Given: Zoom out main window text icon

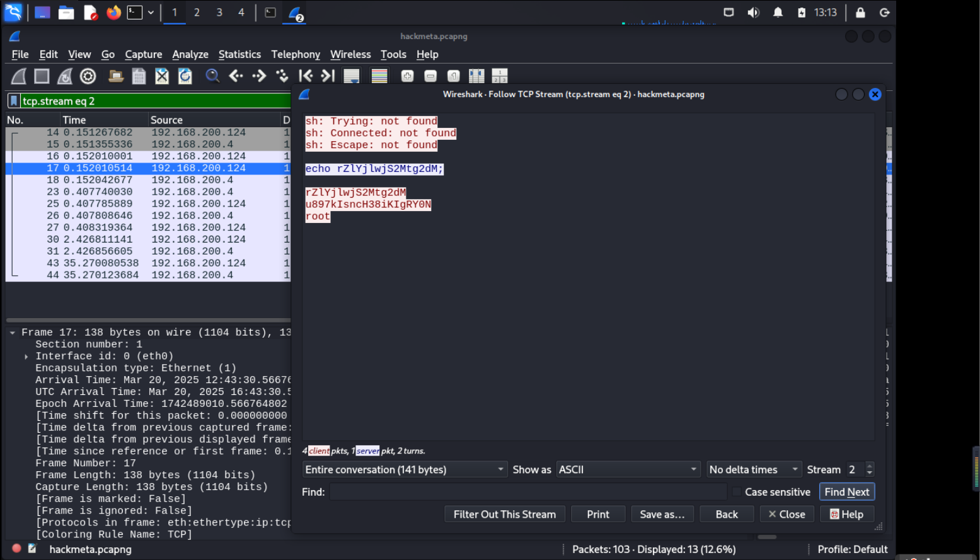Looking at the screenshot, I should coord(430,76).
